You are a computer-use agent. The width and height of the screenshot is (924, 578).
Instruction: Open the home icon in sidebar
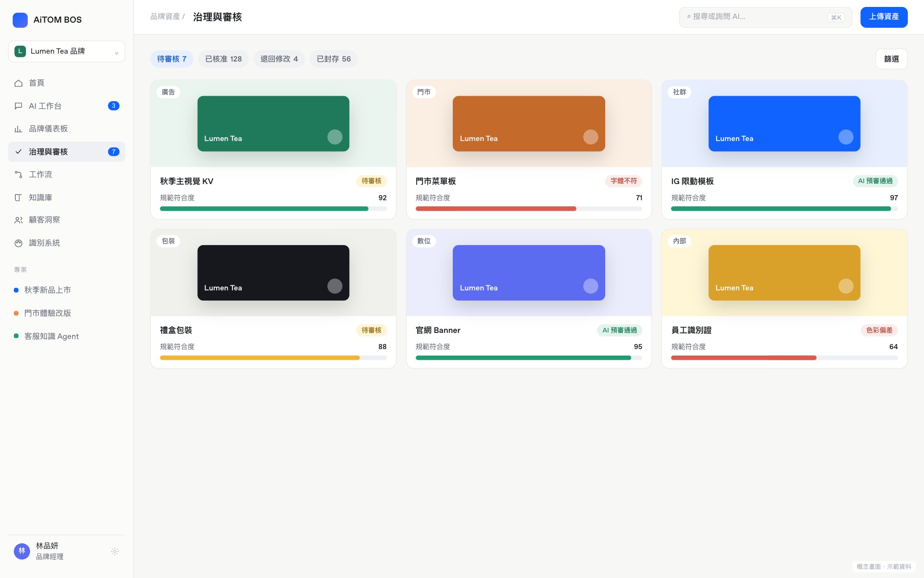(18, 83)
